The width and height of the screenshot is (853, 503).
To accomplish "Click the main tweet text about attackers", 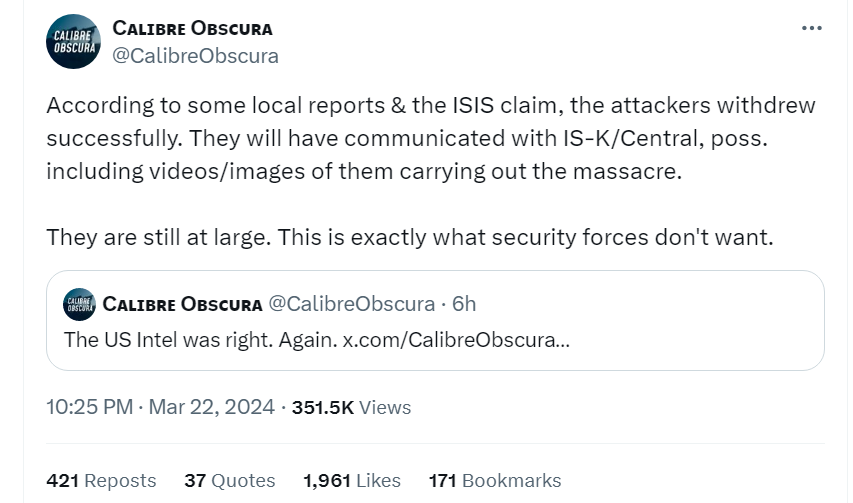I will click(x=431, y=138).
